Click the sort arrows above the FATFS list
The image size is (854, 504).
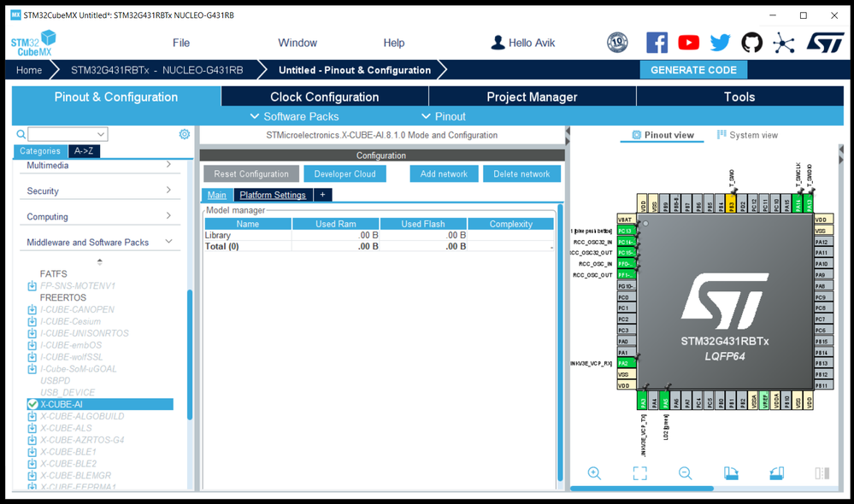click(100, 261)
